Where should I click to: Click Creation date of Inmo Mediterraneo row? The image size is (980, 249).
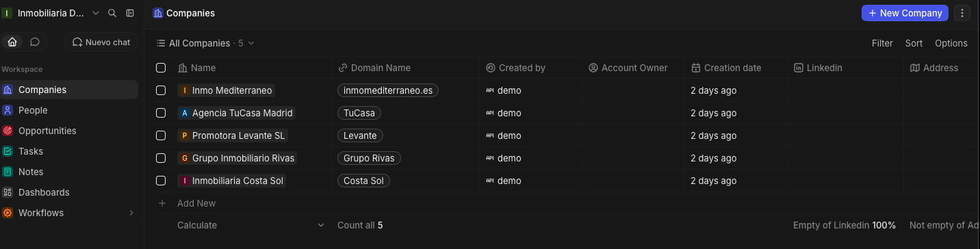[x=713, y=90]
